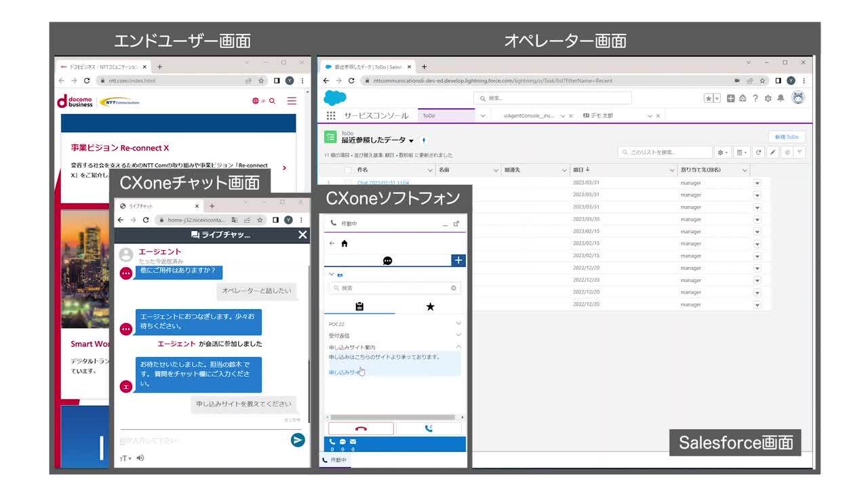This screenshot has height=488, width=868.
Task: Bookmark the Salesforce page with star icon
Action: (x=763, y=81)
